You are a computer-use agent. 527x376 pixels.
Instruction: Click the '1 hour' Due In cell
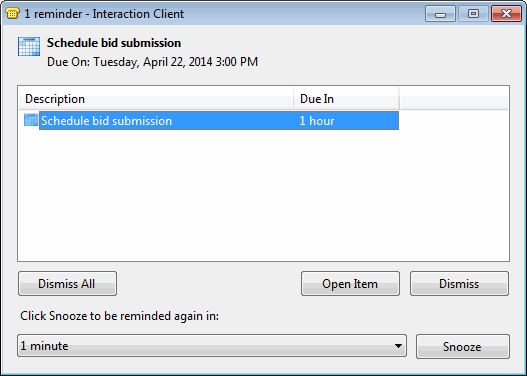pyautogui.click(x=317, y=121)
